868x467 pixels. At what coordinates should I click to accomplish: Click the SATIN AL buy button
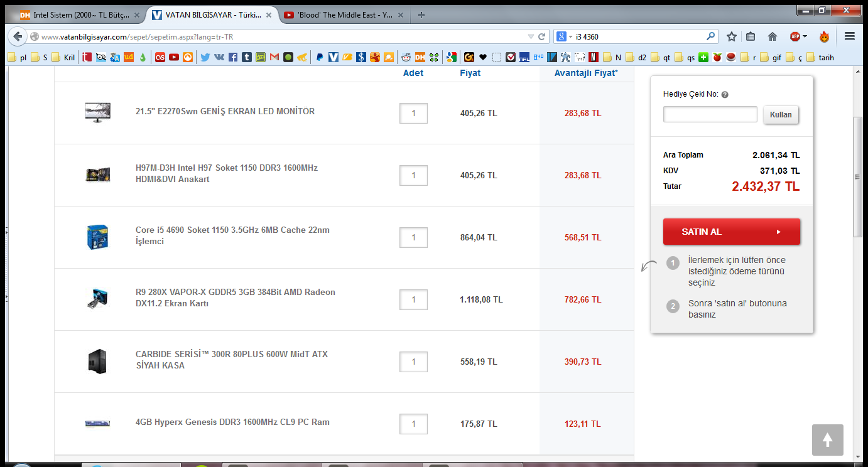click(x=732, y=232)
